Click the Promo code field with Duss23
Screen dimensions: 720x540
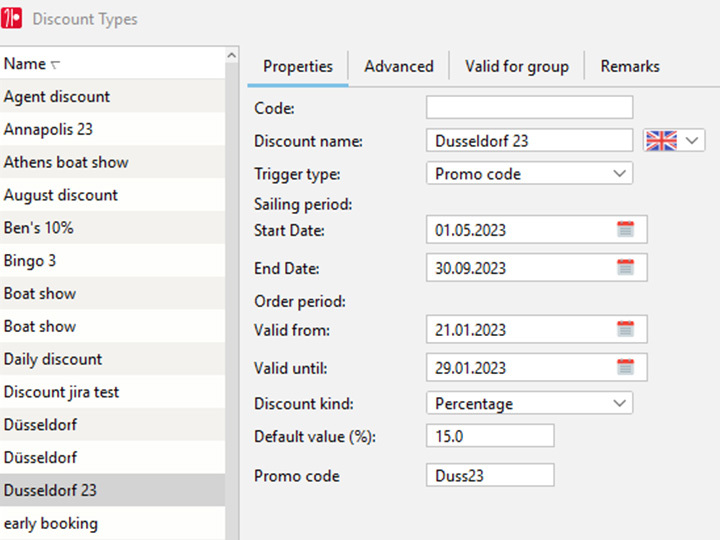pos(489,475)
